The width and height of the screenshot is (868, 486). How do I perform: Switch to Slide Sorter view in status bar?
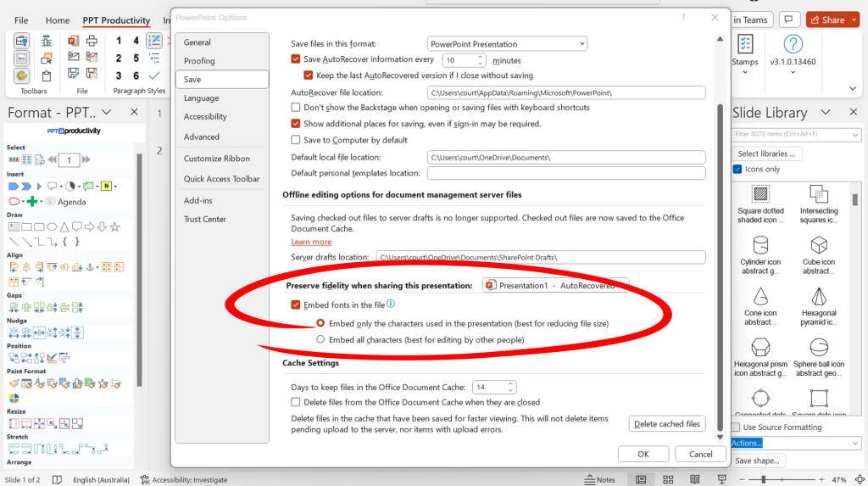point(668,479)
